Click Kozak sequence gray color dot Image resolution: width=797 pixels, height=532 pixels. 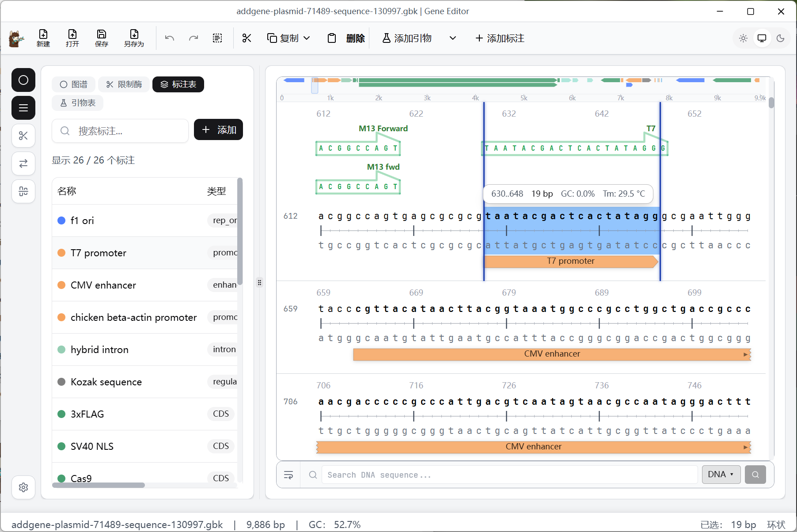pos(62,382)
